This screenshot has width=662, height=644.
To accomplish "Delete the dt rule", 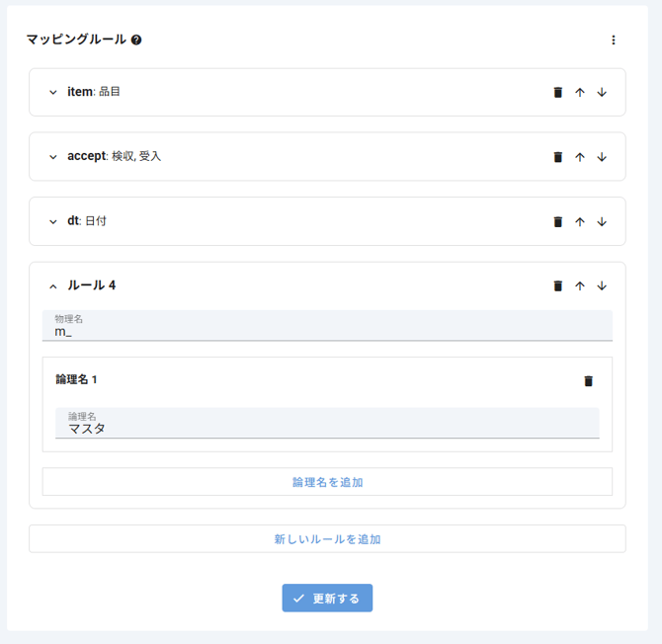I will pos(557,222).
